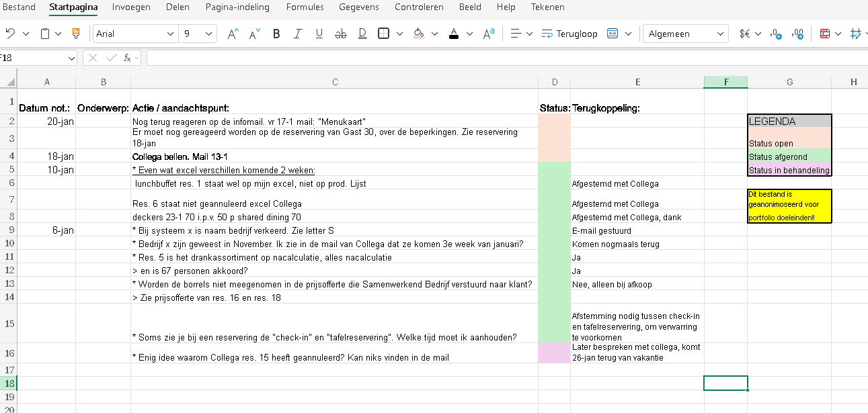Screen dimensions: 868x413
Task: Click the Merge cells icon
Action: coord(613,34)
